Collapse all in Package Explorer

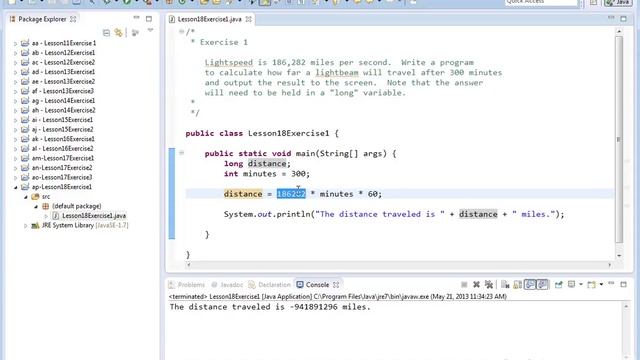[x=106, y=33]
